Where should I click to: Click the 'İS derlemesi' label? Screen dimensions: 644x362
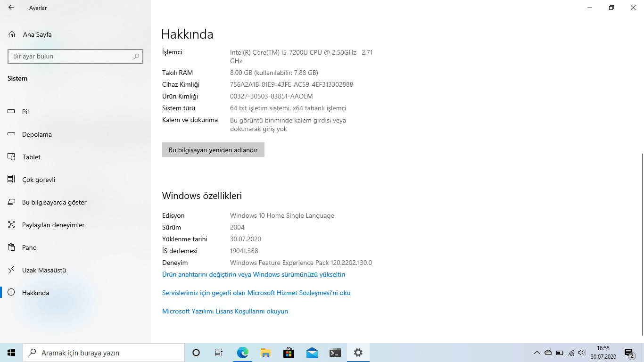pos(180,251)
